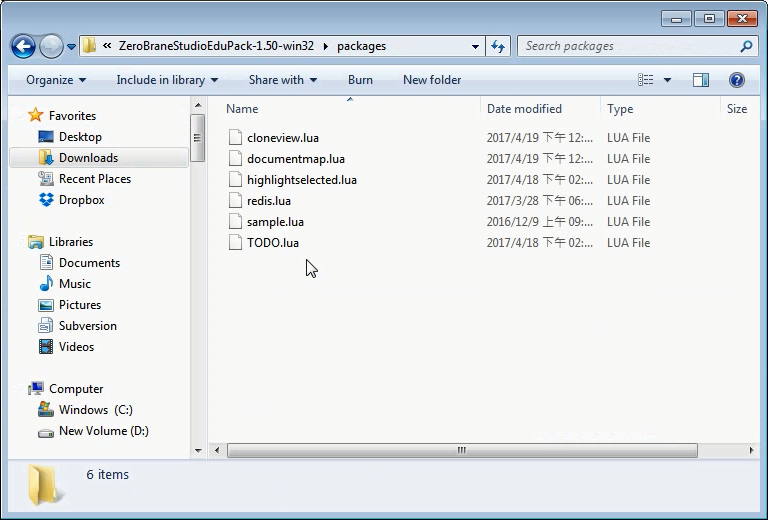Change view with the view icon
Screen dimensions: 768x520
point(646,80)
